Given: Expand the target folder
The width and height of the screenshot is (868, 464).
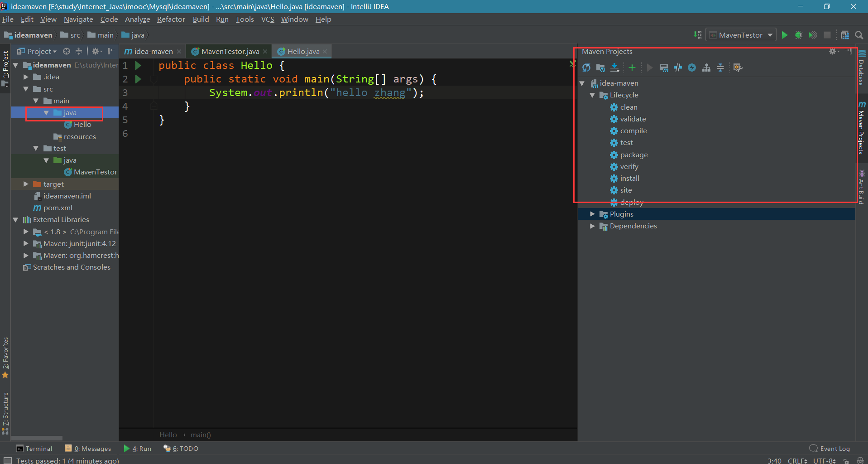Looking at the screenshot, I should coord(26,184).
